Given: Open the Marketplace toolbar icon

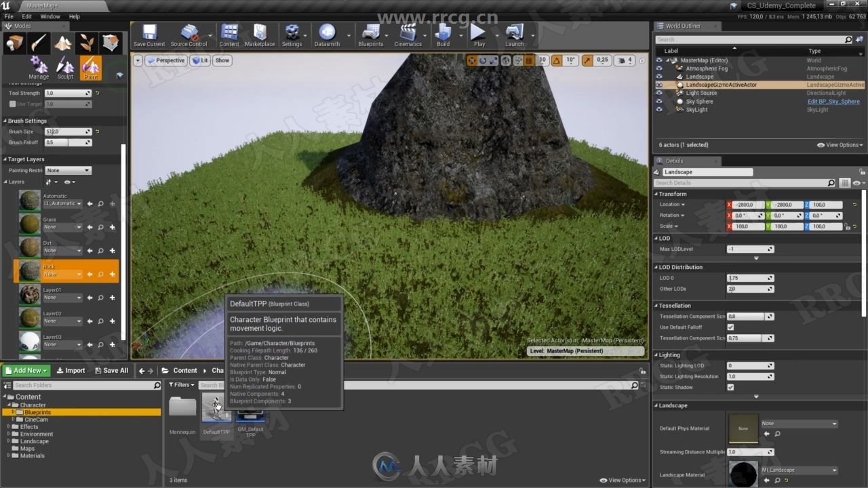Looking at the screenshot, I should coord(260,35).
